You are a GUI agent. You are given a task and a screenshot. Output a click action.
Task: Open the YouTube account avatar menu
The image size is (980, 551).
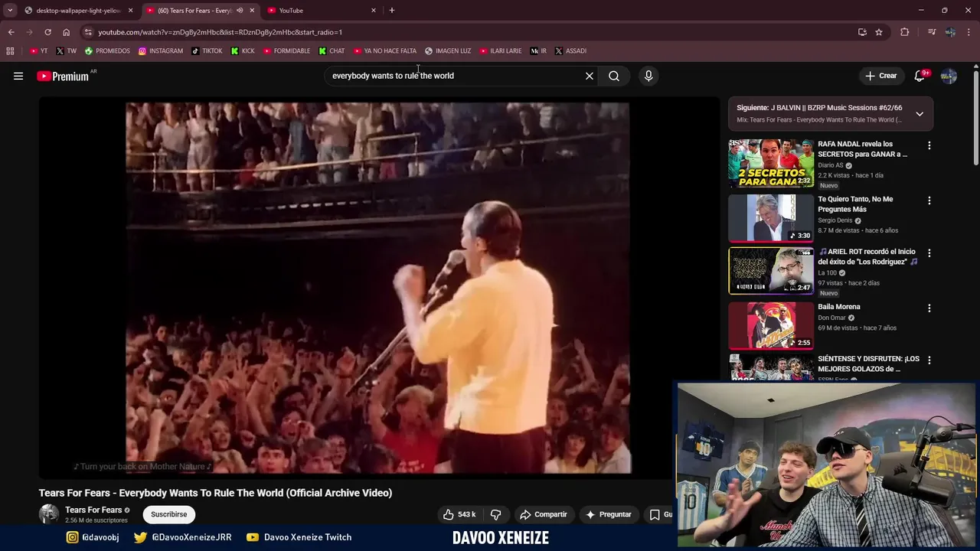(x=949, y=76)
